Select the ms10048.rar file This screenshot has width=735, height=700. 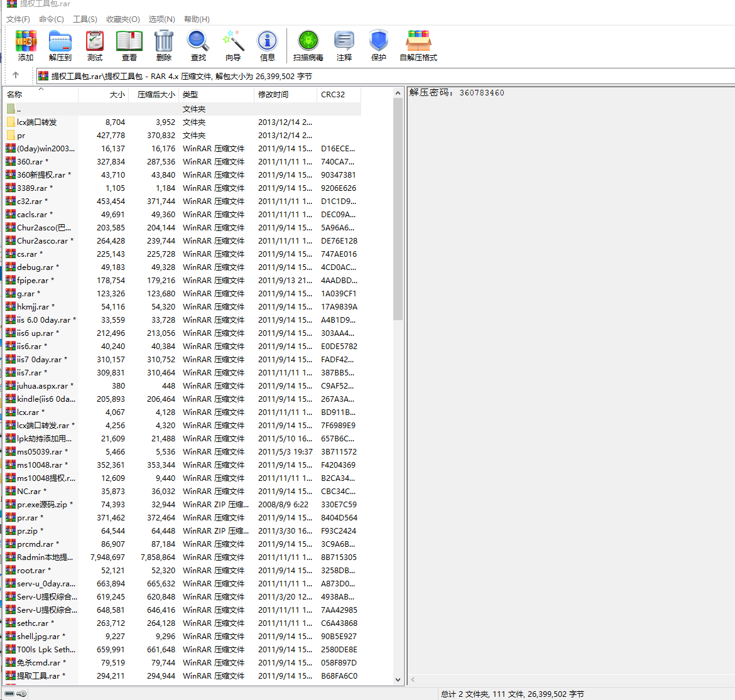pos(183,465)
